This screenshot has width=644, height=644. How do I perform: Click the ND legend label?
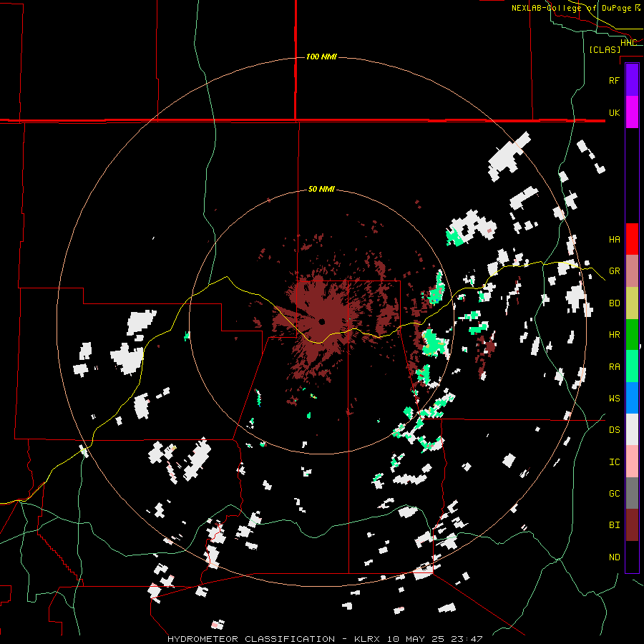pos(615,557)
